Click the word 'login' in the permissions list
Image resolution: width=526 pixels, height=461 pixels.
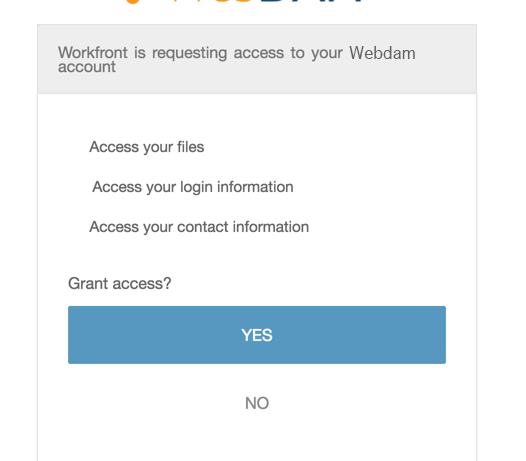196,188
